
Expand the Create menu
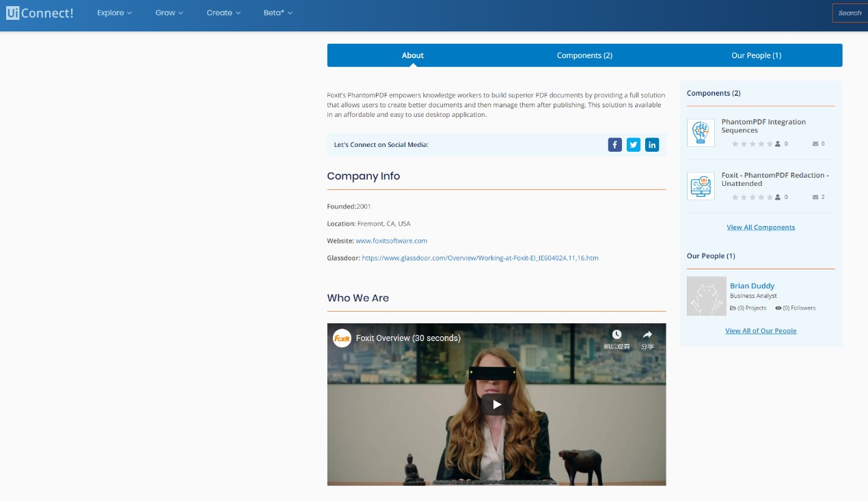[x=223, y=13]
